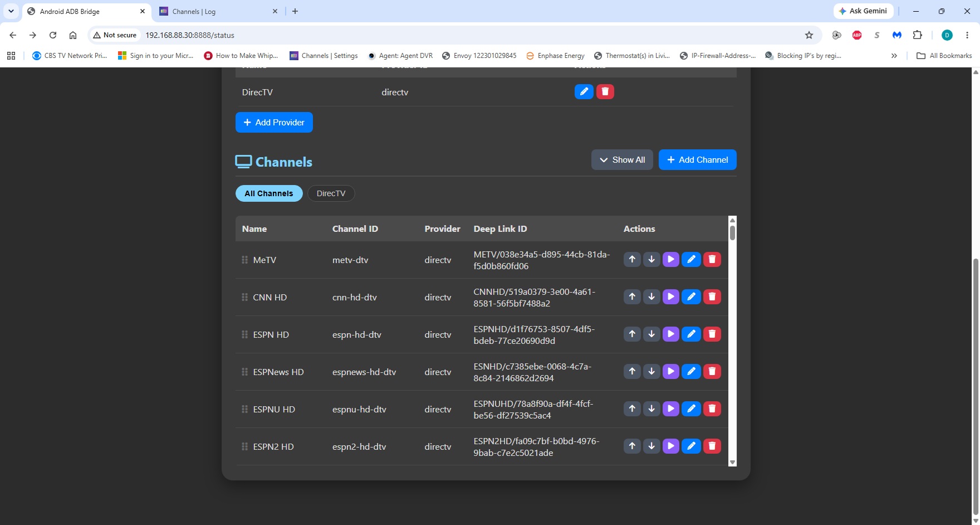Move ESPN2 HD channel down

coord(651,446)
